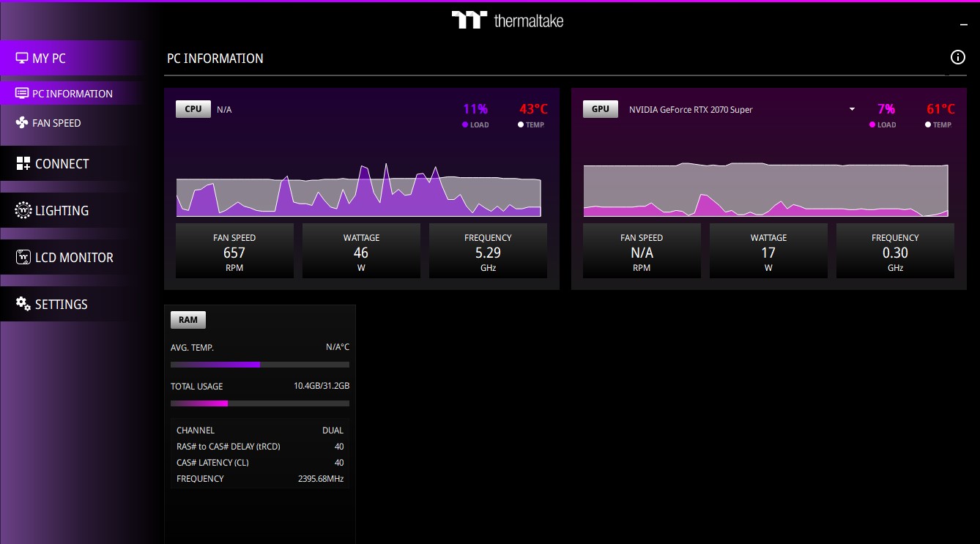Click the SETTINGS gears icon
This screenshot has width=980, height=544.
pyautogui.click(x=23, y=304)
